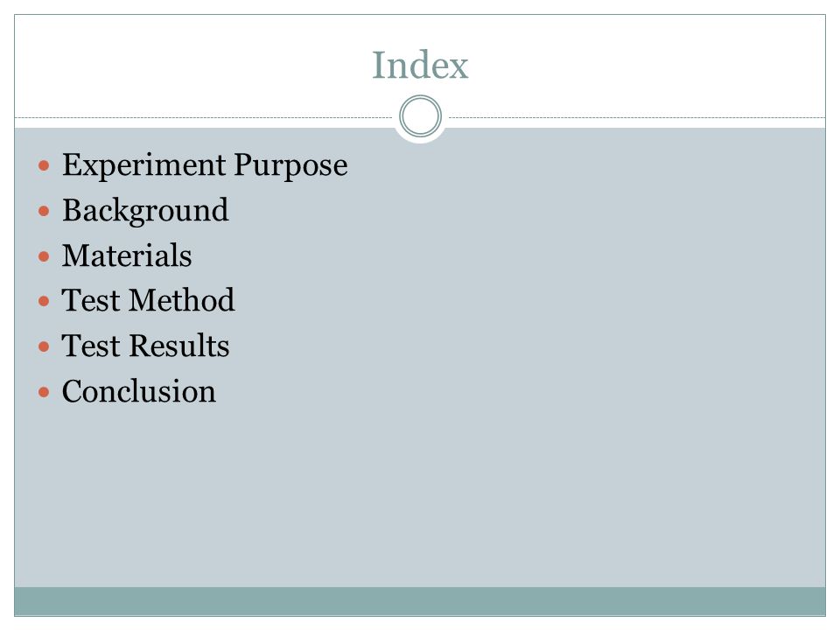Image resolution: width=840 pixels, height=630 pixels.
Task: Click the Conclusion bullet text
Action: tap(139, 391)
